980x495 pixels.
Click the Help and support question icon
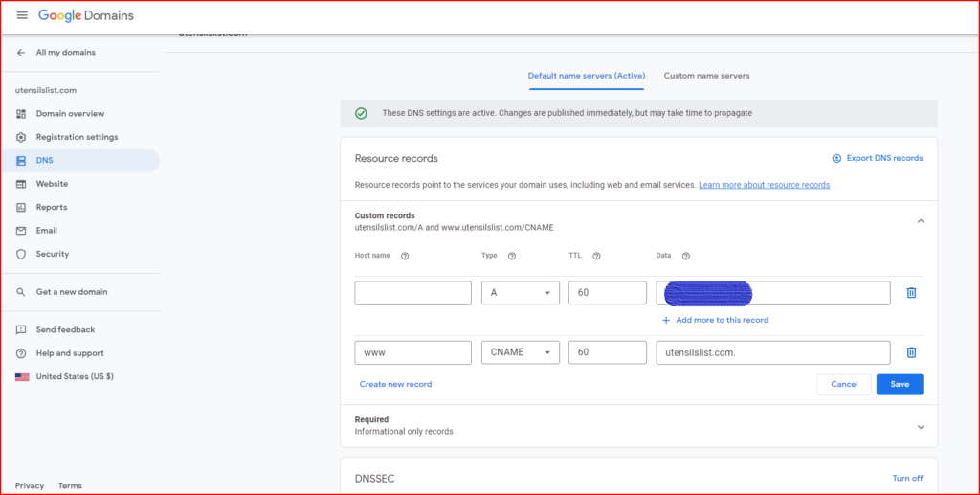click(21, 353)
